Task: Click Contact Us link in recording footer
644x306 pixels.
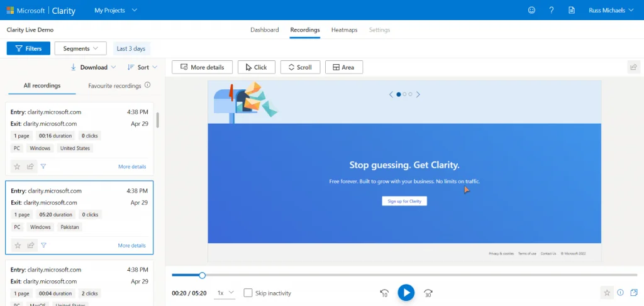Action: pyautogui.click(x=548, y=253)
